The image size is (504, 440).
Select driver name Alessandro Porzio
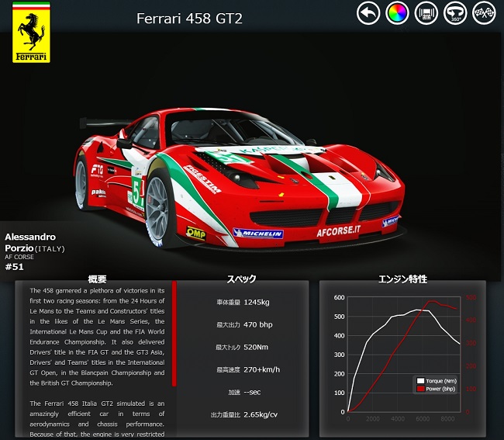[x=30, y=242]
